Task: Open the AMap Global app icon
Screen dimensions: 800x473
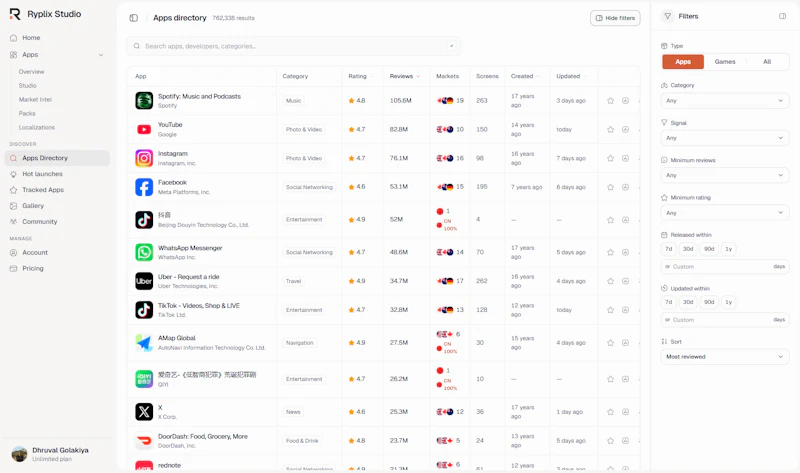Action: click(144, 343)
